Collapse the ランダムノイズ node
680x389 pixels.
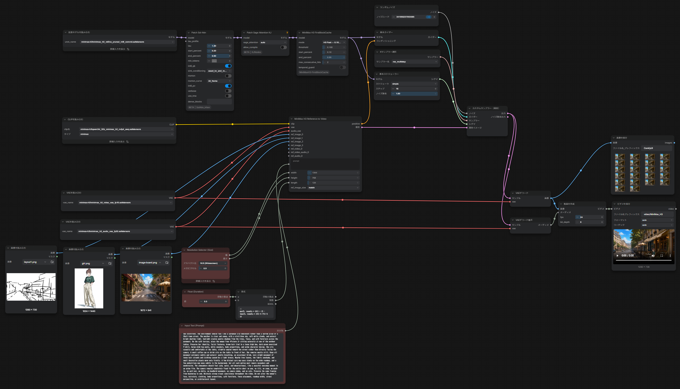pos(377,7)
